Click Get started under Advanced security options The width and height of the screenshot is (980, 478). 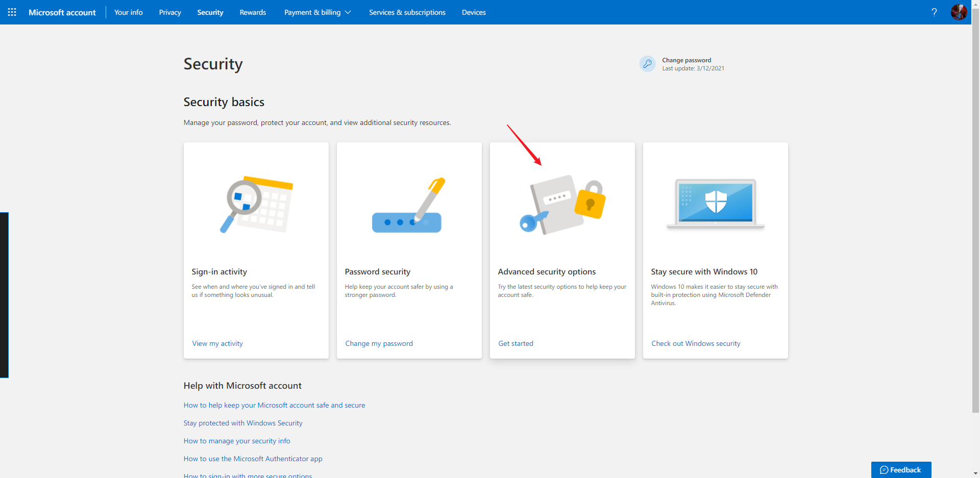click(x=516, y=343)
